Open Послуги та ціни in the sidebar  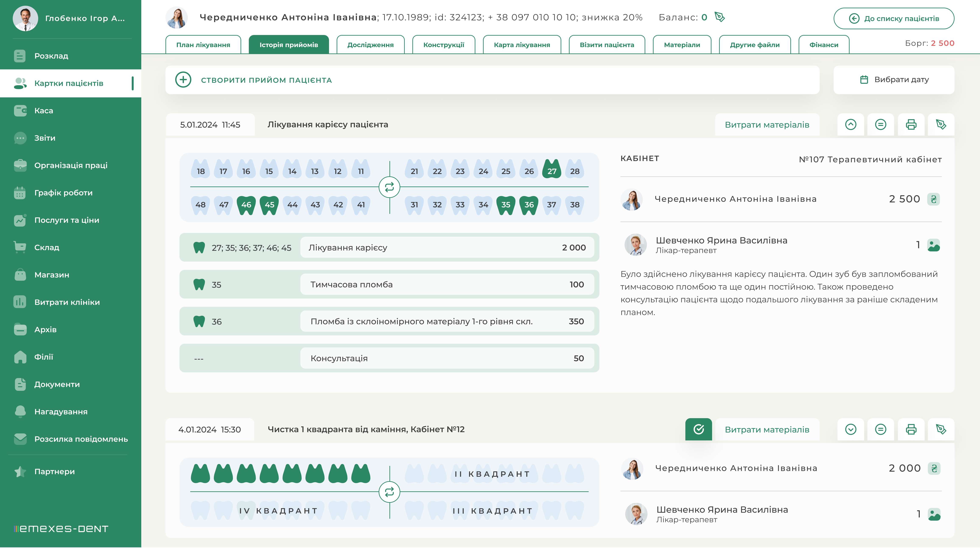[67, 220]
